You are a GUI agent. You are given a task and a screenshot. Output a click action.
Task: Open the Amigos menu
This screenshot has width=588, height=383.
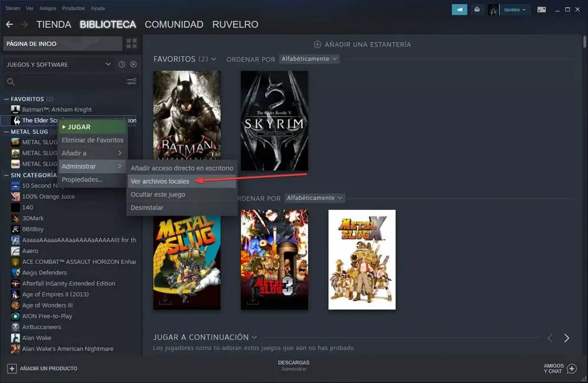click(48, 8)
